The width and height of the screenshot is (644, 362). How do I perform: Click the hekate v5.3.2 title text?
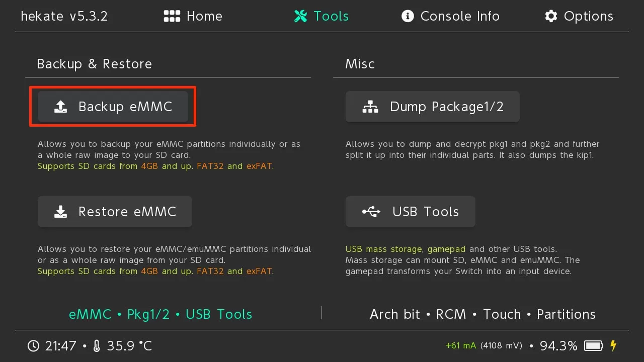[x=64, y=16]
